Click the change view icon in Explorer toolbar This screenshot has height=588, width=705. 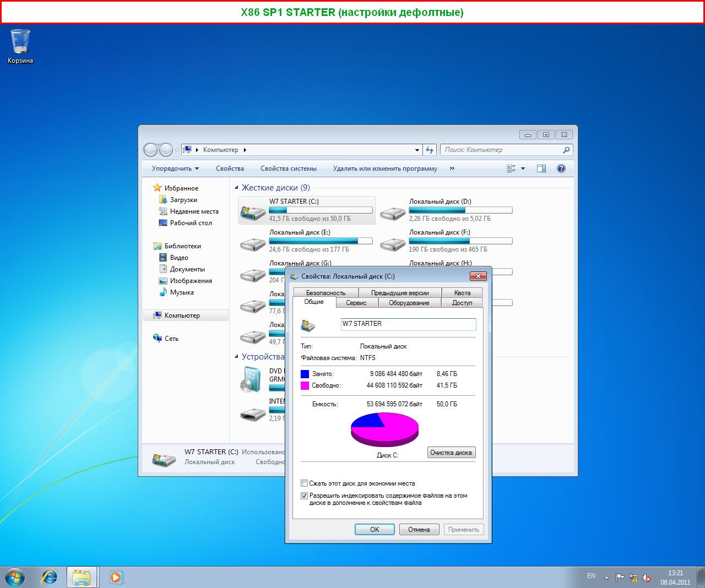(x=511, y=168)
